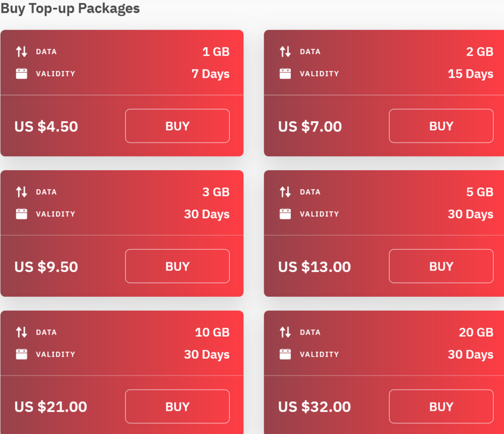The image size is (504, 434).
Task: Purchase the 5 GB top-up for US $13.00
Action: point(441,266)
